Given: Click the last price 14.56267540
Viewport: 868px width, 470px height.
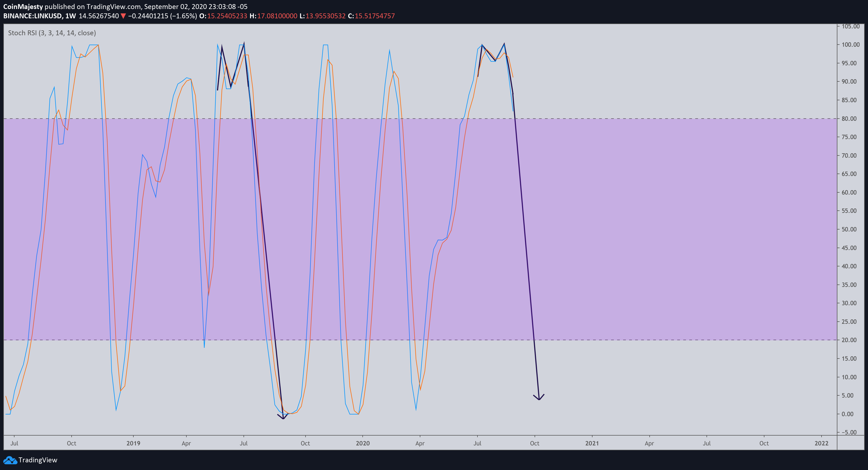Looking at the screenshot, I should click(99, 16).
